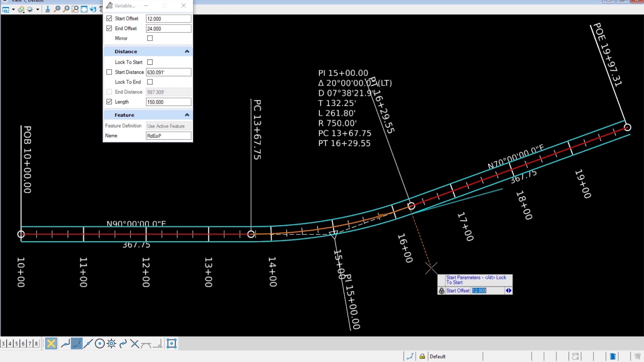Image resolution: width=644 pixels, height=362 pixels.
Task: Select the Near snap mode
Action: pos(65,344)
